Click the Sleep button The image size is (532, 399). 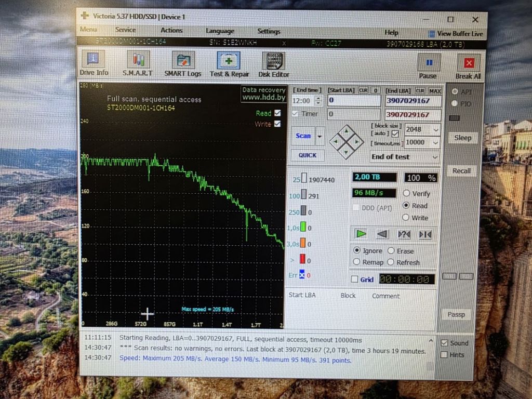pos(463,138)
